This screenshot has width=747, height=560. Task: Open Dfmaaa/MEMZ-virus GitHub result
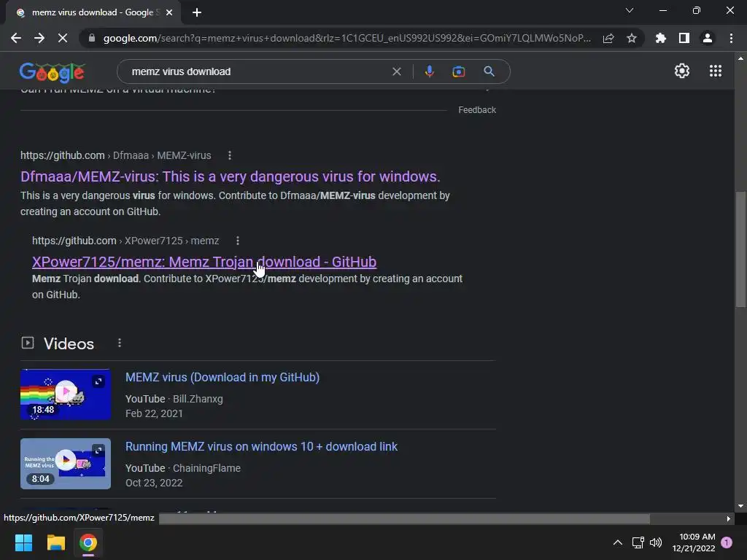230,176
